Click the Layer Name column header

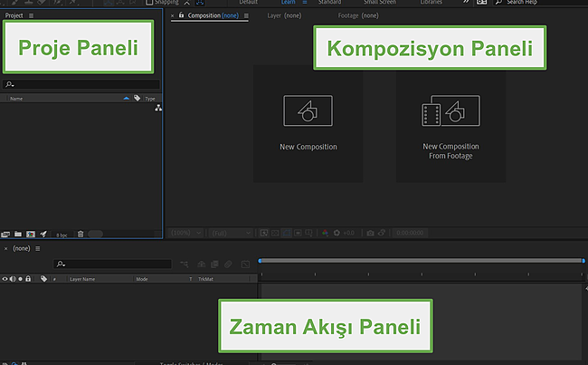pos(82,279)
